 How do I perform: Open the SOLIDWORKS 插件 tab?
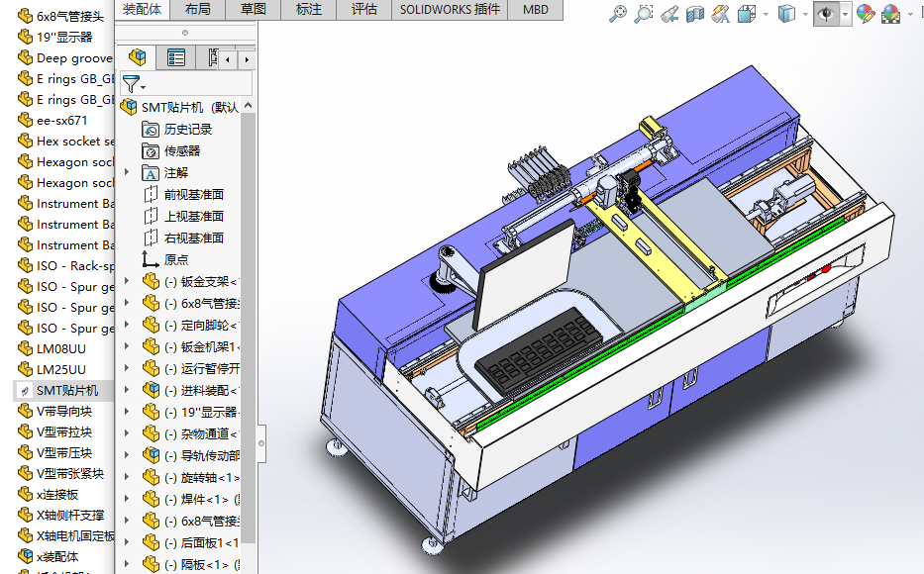pos(450,9)
